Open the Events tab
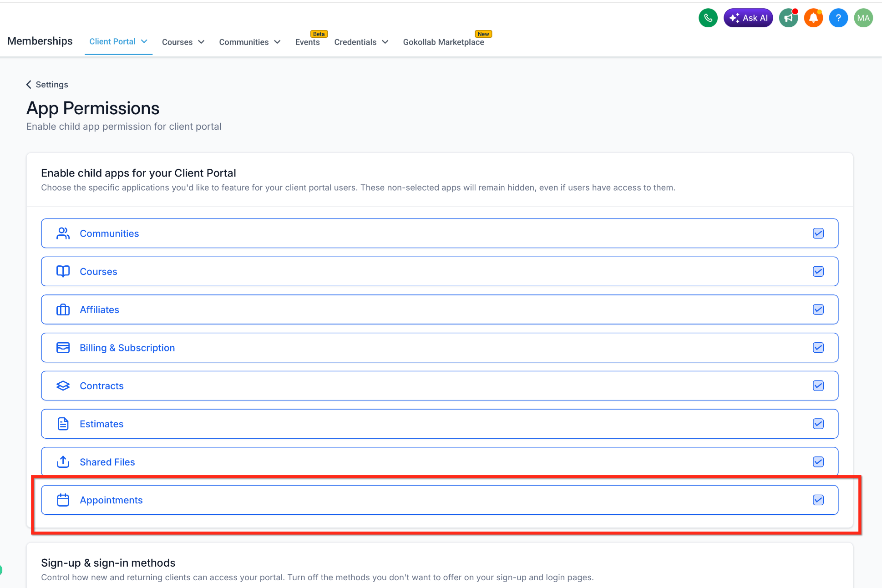Image resolution: width=882 pixels, height=588 pixels. [307, 42]
